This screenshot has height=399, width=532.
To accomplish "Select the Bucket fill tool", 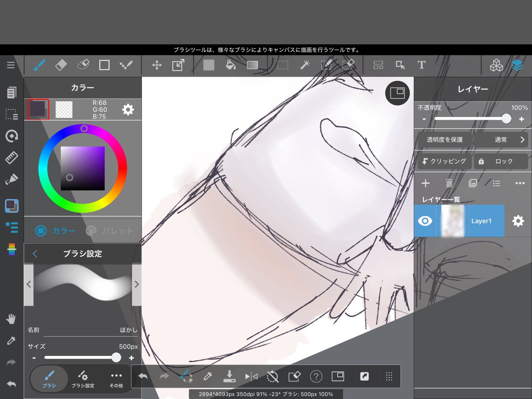I will point(231,65).
